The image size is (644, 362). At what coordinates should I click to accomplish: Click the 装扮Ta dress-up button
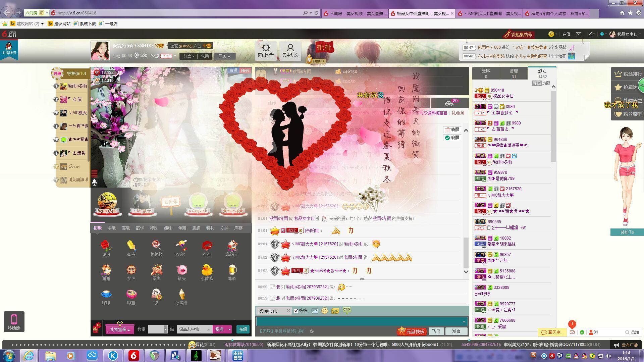[627, 232]
